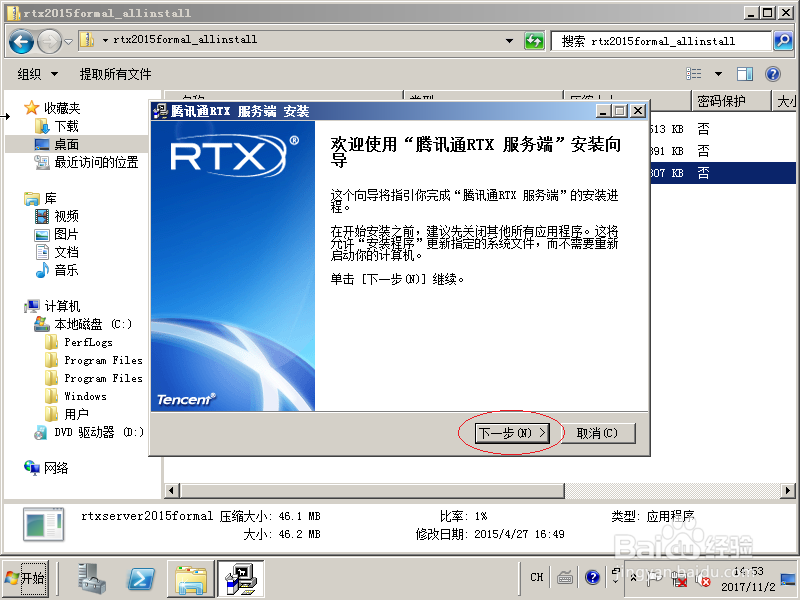Click the CH language indicator

click(x=537, y=577)
